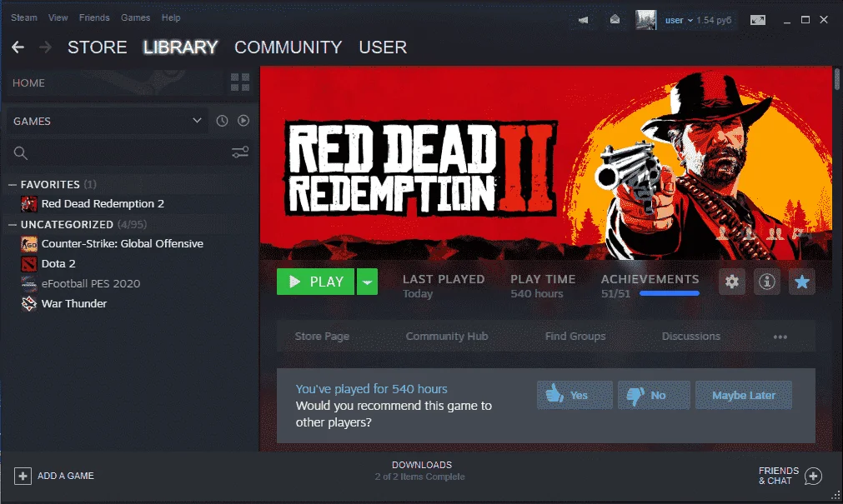Go forward with the right arrow
The height and width of the screenshot is (504, 843).
point(46,47)
